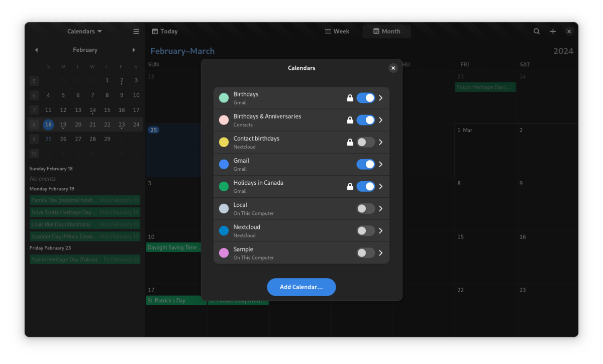Viewport: 603px width, 364px height.
Task: Open the Family Day event in the sidebar
Action: pyautogui.click(x=85, y=200)
